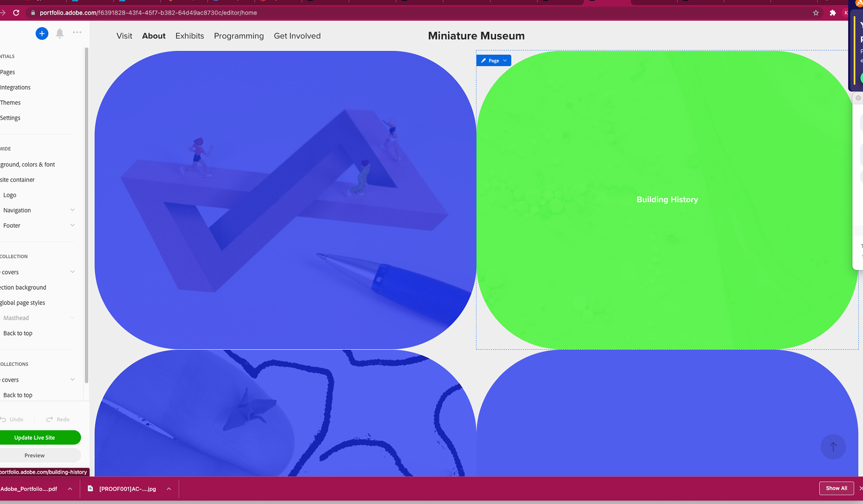Click the site lock icon in address bar
863x504 pixels.
point(33,13)
